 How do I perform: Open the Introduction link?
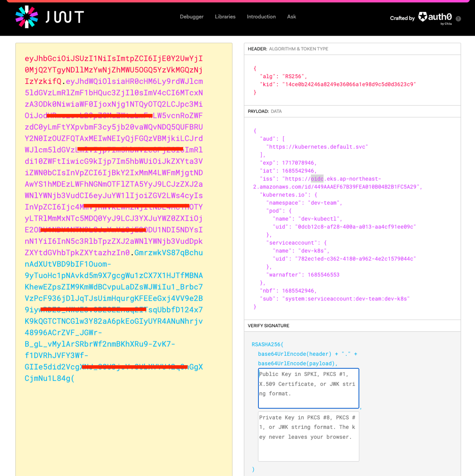(261, 17)
